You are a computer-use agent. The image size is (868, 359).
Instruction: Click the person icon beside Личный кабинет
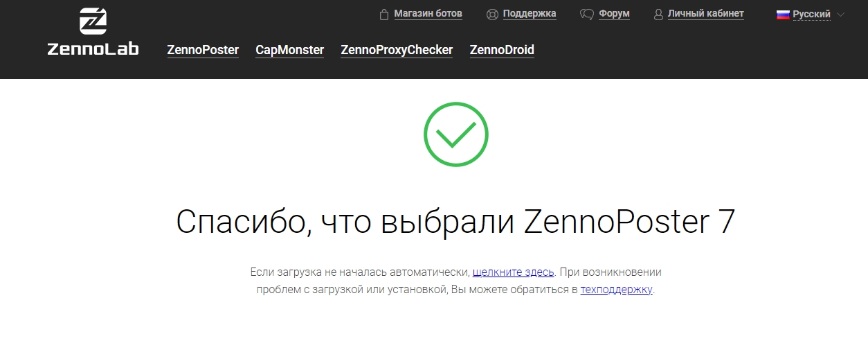point(659,14)
